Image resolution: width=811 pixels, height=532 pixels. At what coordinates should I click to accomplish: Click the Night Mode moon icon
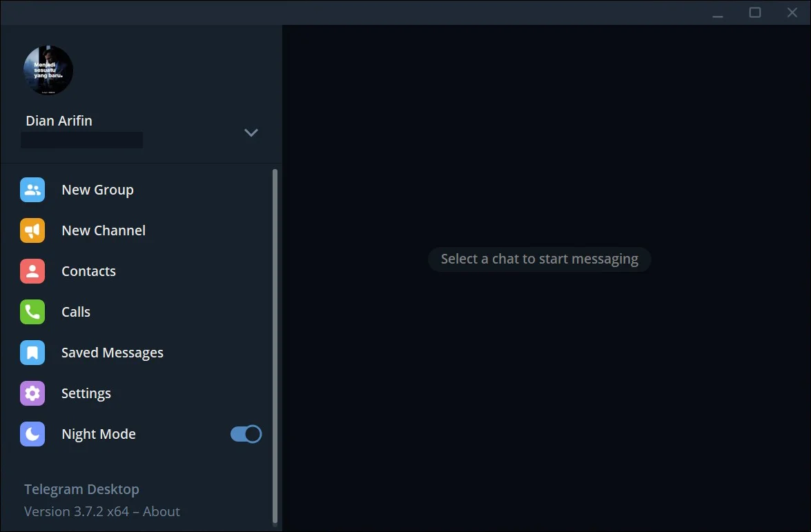[32, 434]
